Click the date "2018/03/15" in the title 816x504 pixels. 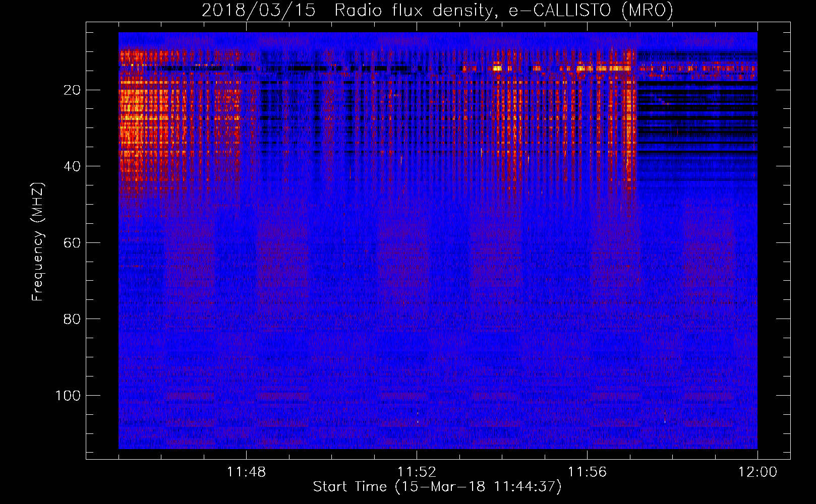click(259, 11)
